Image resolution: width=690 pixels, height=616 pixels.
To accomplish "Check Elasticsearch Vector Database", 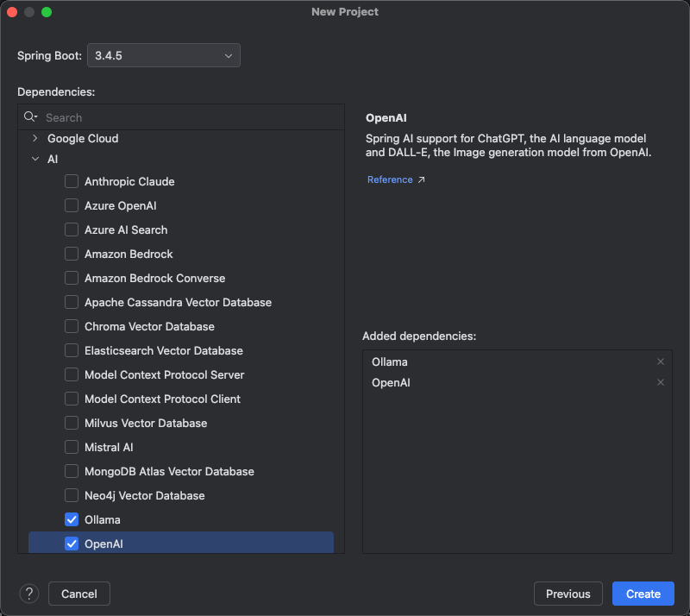I will pos(72,350).
